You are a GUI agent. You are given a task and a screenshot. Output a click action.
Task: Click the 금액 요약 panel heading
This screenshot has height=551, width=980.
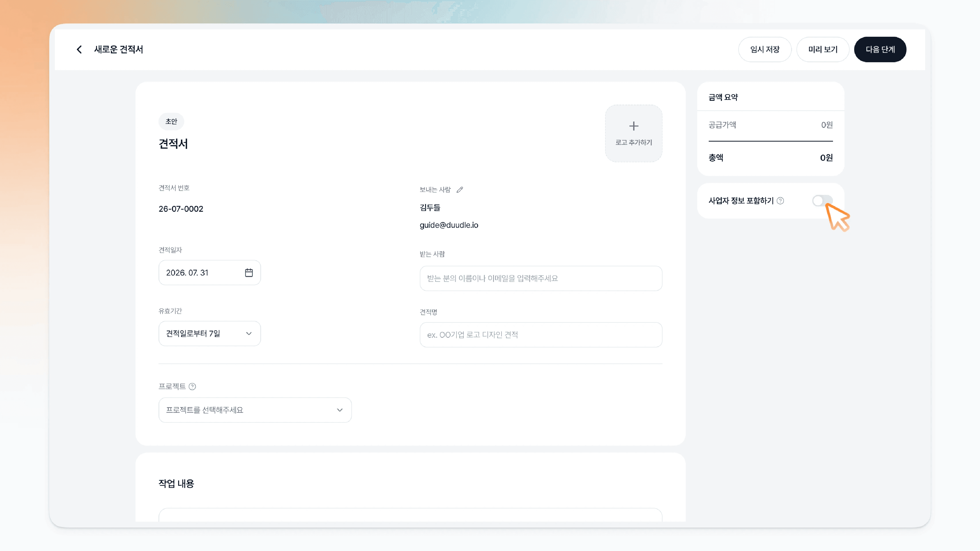723,97
